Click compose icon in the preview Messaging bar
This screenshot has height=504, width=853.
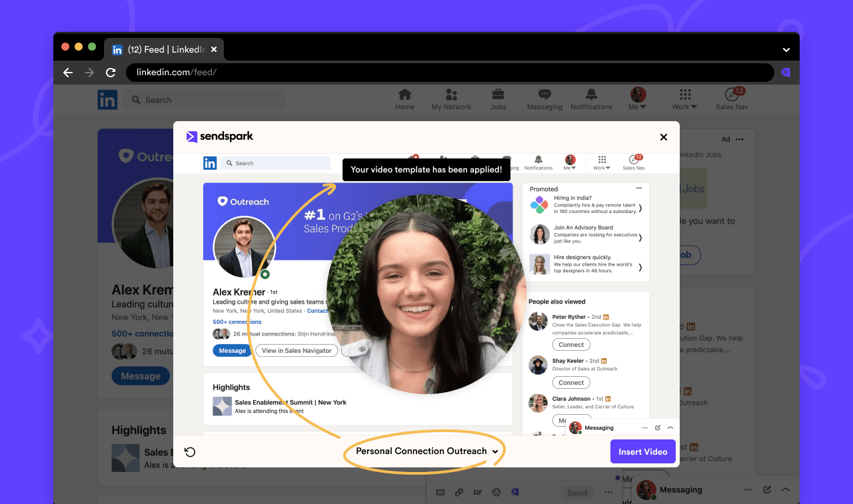[658, 427]
